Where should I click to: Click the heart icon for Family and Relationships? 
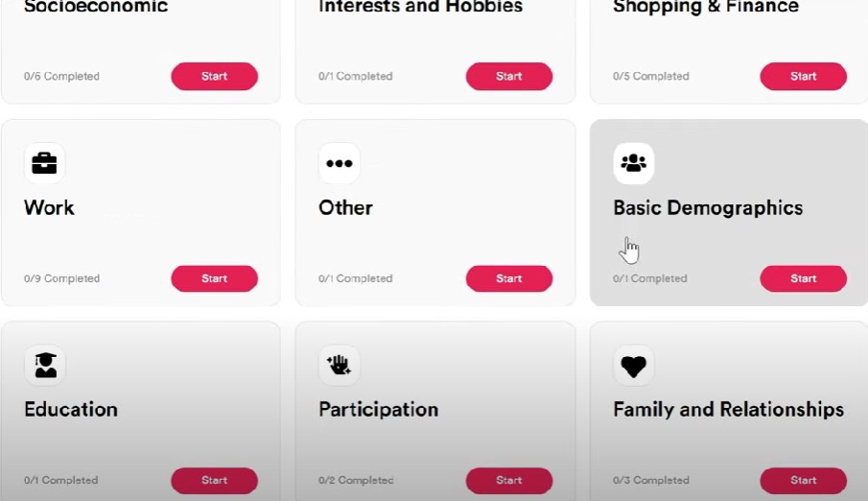[x=634, y=366]
